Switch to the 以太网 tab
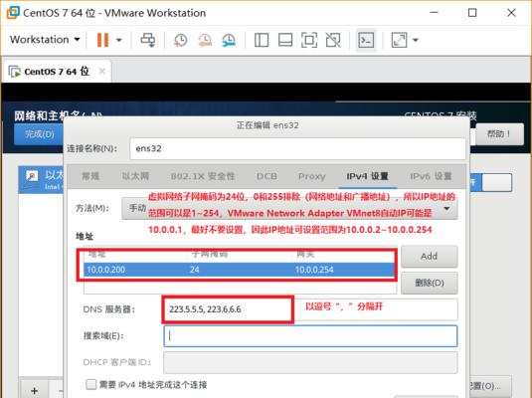Viewport: 532px width, 398px height. tap(135, 176)
